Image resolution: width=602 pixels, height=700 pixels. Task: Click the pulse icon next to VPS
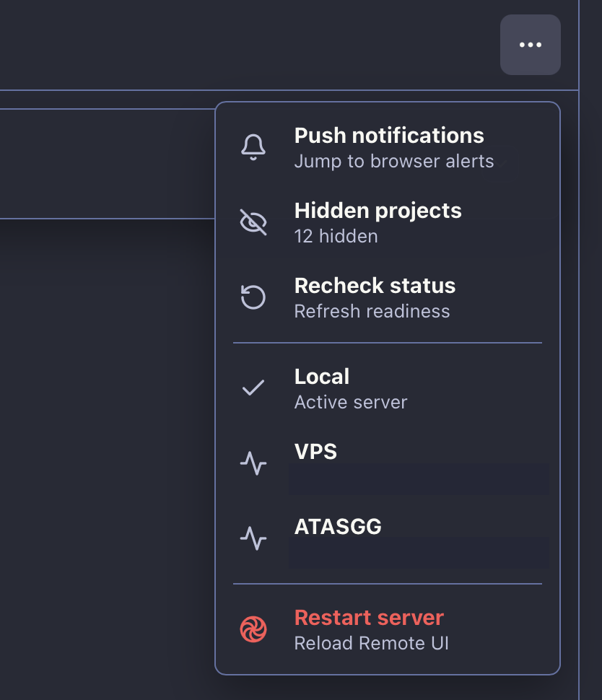253,463
